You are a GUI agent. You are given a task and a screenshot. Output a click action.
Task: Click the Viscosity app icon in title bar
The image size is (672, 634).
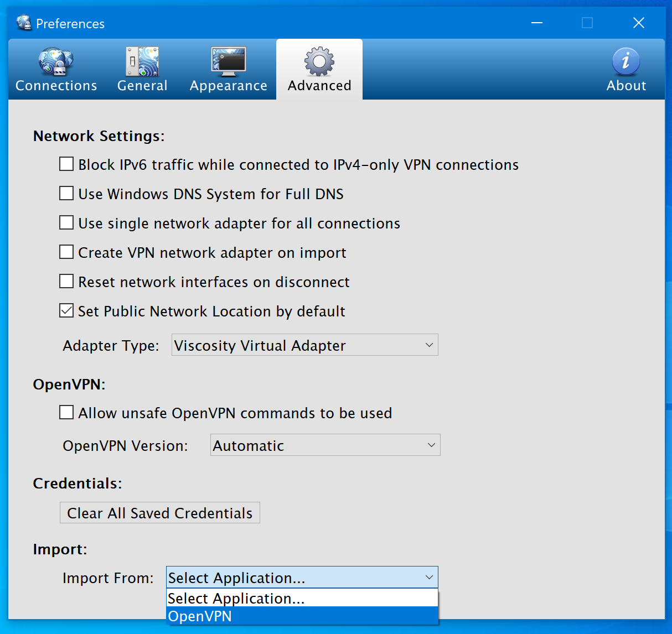(x=24, y=23)
